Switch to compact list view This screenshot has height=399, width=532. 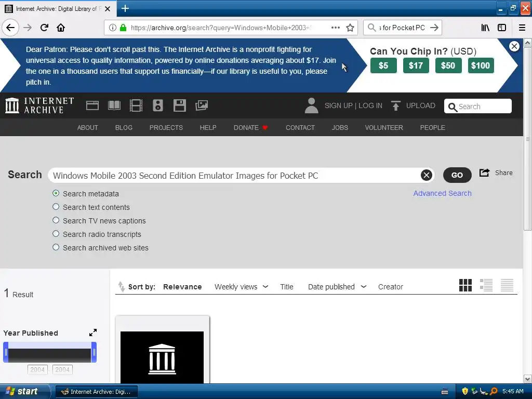pos(507,285)
